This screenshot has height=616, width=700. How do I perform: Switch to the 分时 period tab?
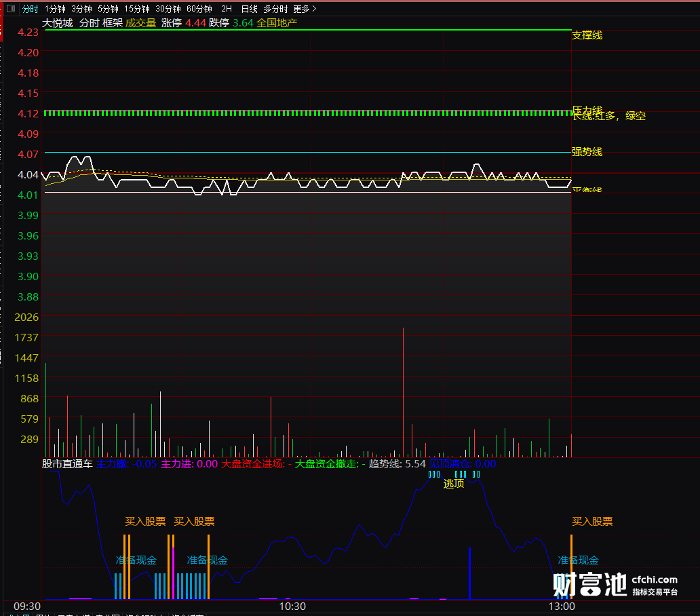point(31,9)
